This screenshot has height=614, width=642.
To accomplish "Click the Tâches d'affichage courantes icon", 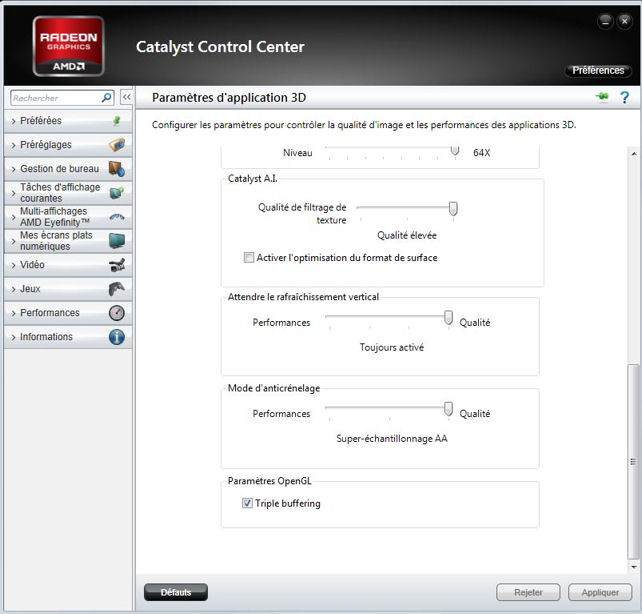I will 117,192.
